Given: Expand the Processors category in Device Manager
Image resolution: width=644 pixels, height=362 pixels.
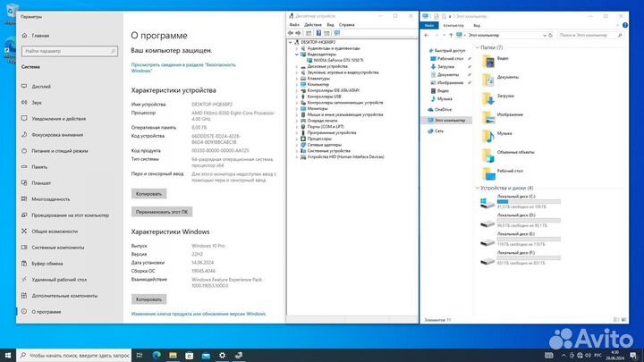Looking at the screenshot, I should pyautogui.click(x=297, y=139).
